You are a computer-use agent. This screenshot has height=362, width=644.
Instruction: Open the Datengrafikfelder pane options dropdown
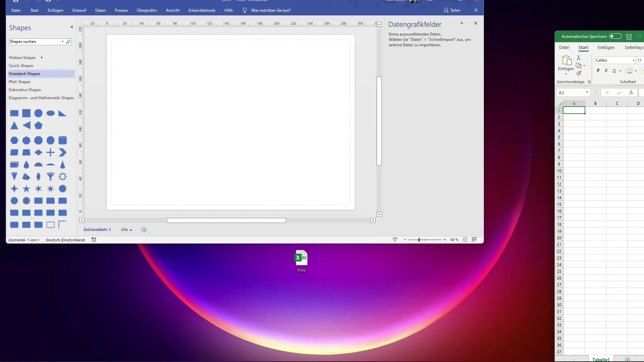point(462,23)
